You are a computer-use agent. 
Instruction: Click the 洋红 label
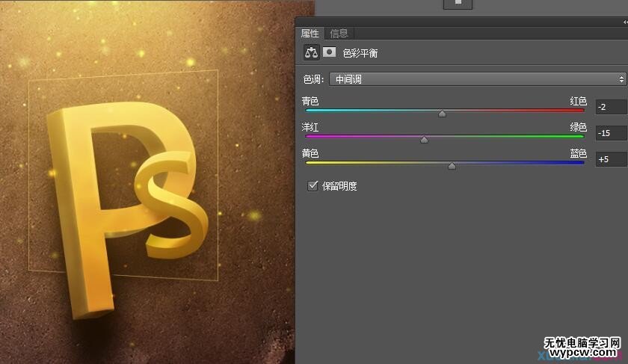coord(310,127)
